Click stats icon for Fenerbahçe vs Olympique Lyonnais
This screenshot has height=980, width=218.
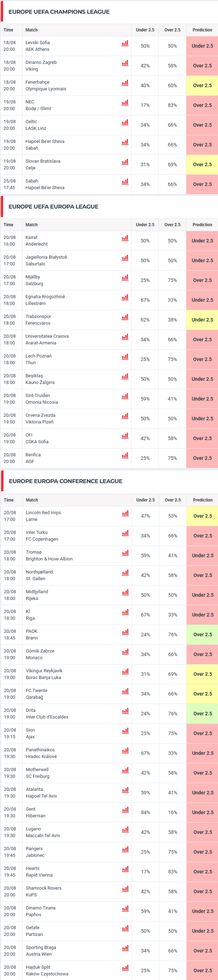click(x=125, y=83)
